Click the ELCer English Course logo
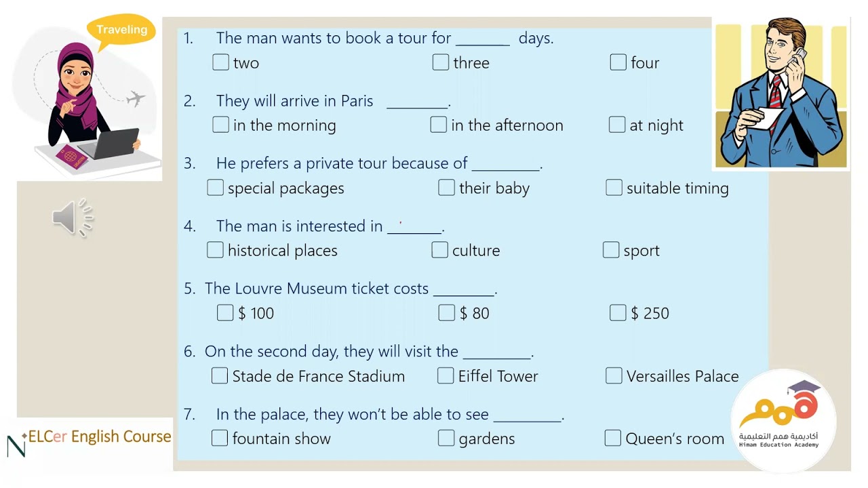868x488 pixels. click(90, 438)
